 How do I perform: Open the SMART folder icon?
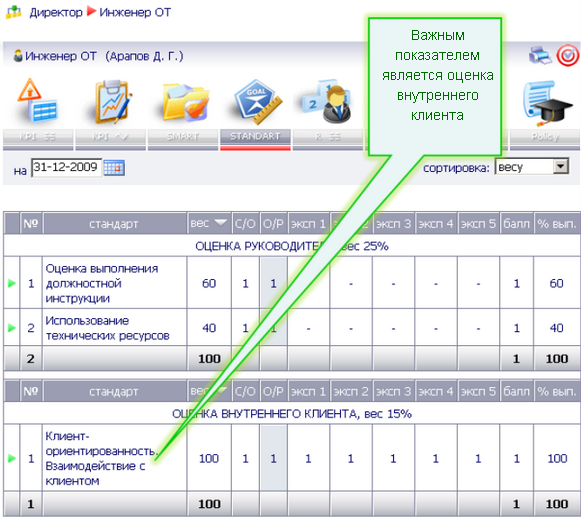[x=185, y=102]
